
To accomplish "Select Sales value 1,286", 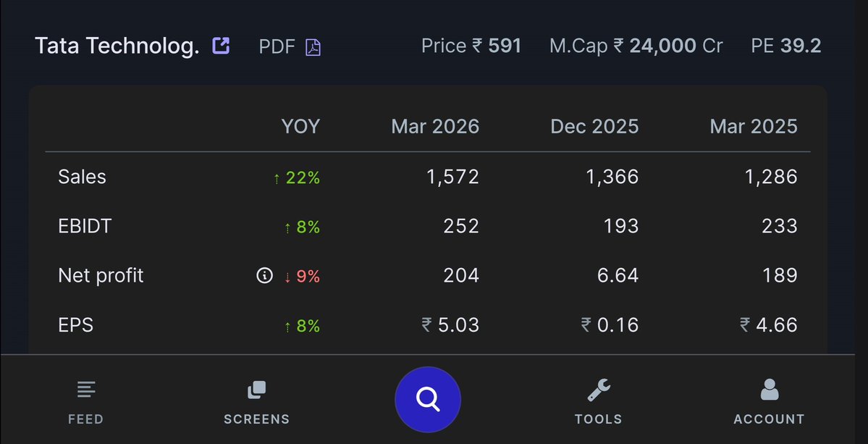I will pyautogui.click(x=771, y=177).
